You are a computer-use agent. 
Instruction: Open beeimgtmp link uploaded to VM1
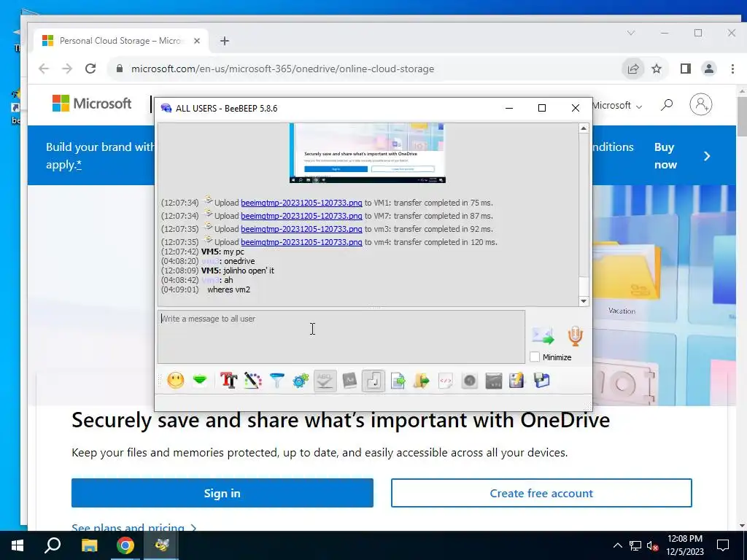point(301,203)
